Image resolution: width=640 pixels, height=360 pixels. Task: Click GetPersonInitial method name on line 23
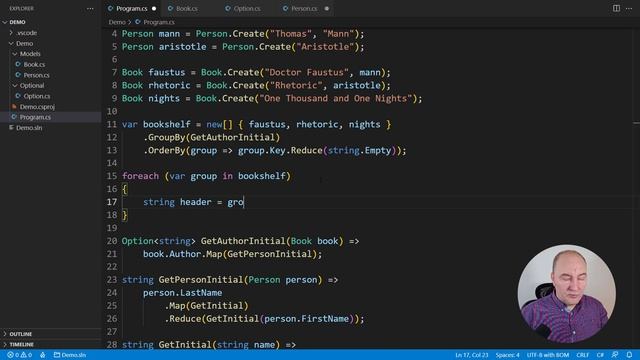pyautogui.click(x=201, y=280)
